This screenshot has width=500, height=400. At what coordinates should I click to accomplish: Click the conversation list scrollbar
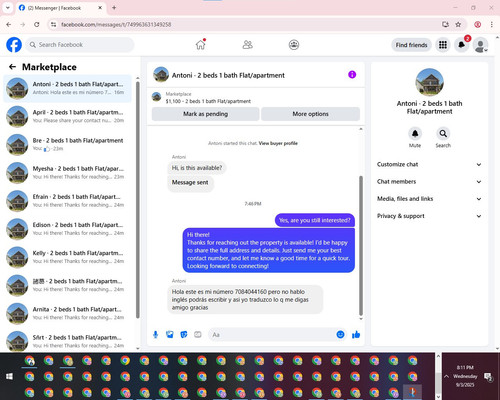pyautogui.click(x=138, y=199)
